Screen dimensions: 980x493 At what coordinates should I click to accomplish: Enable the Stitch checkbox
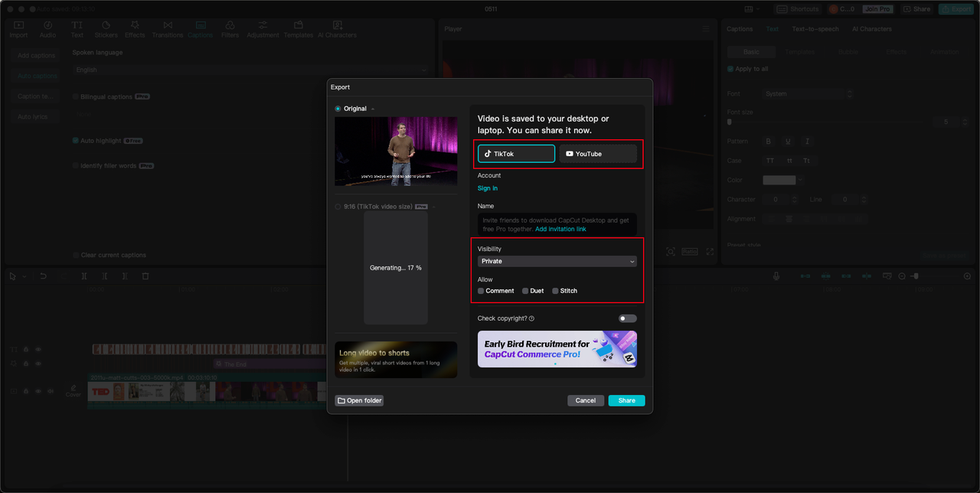click(555, 291)
